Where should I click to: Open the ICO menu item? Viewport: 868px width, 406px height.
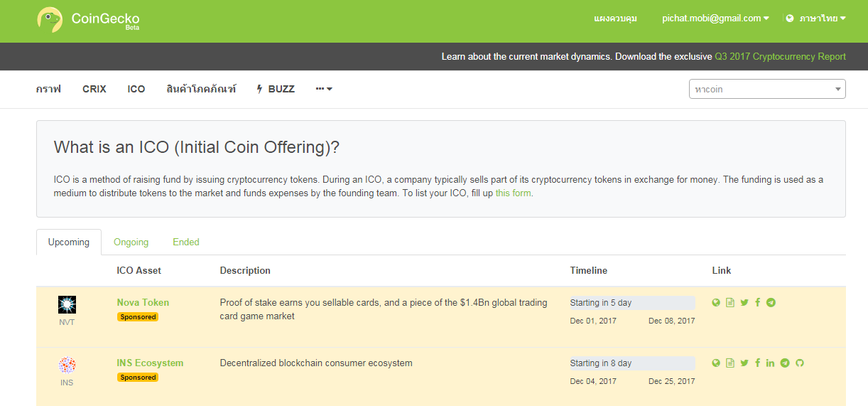point(136,89)
